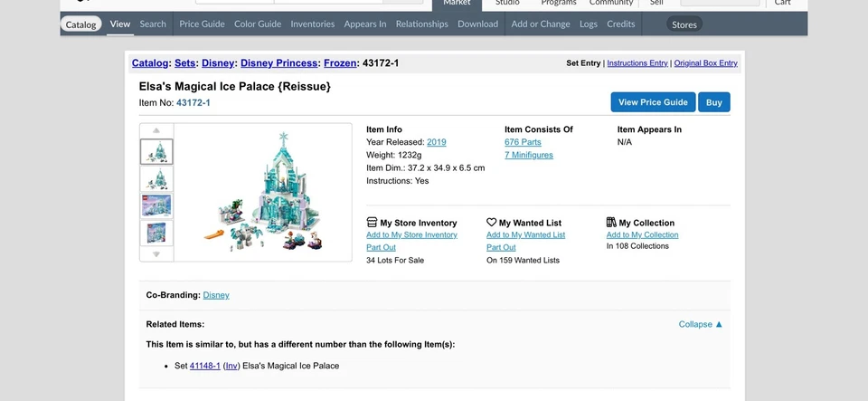Viewport: 868px width, 401px height.
Task: Click 'On 159 Wanted Lists' text
Action: [524, 260]
